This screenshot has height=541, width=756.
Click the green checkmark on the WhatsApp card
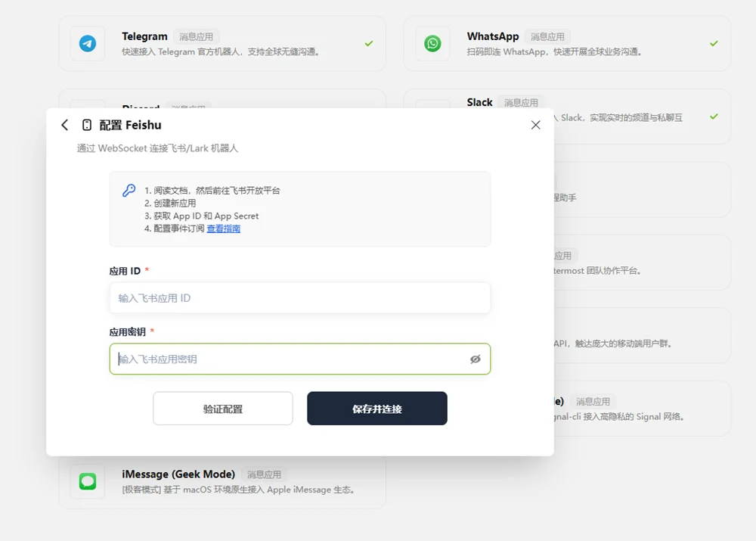[713, 43]
